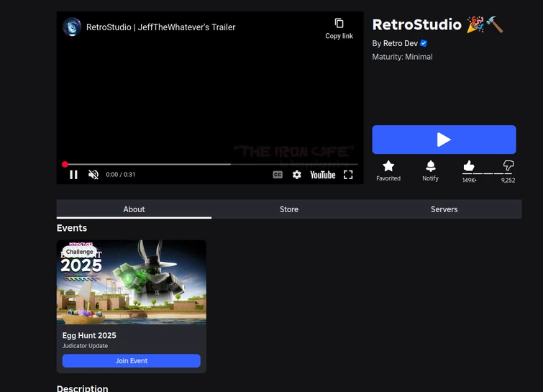Toggle the Favorited star
Viewport: 543px width, 392px height.
click(x=388, y=166)
